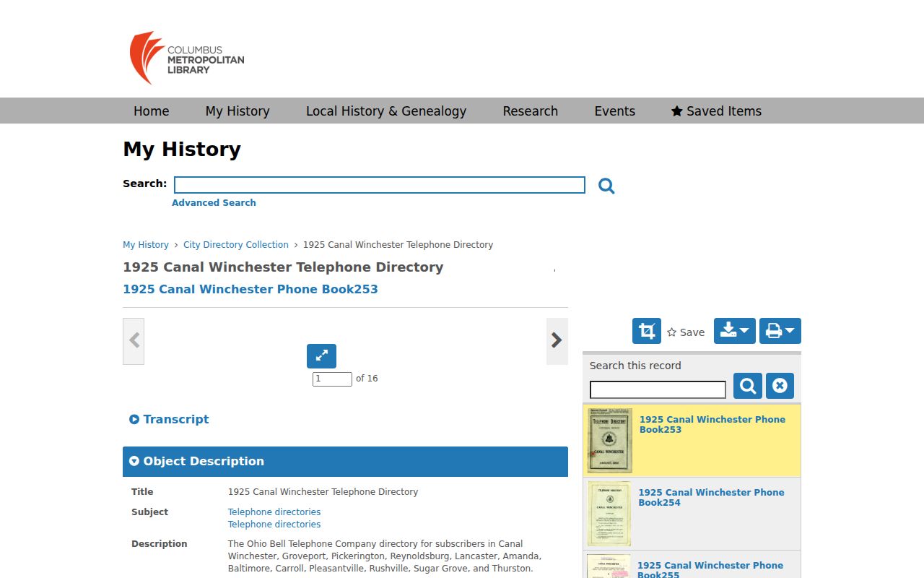Expand the Transcript section
The height and width of the screenshot is (578, 924).
169,419
